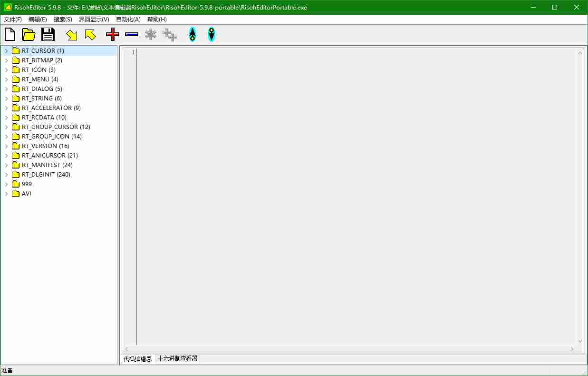Click the yellow up-left arrow toolbar icon

(90, 35)
